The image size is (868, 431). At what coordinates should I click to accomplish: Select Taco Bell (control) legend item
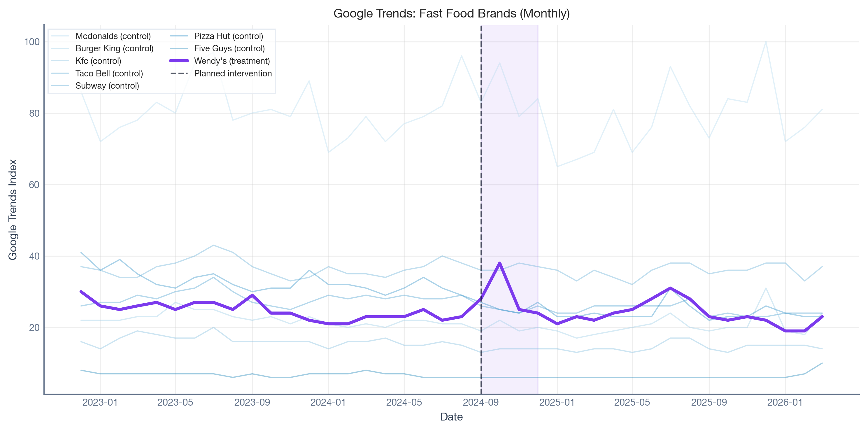point(109,73)
